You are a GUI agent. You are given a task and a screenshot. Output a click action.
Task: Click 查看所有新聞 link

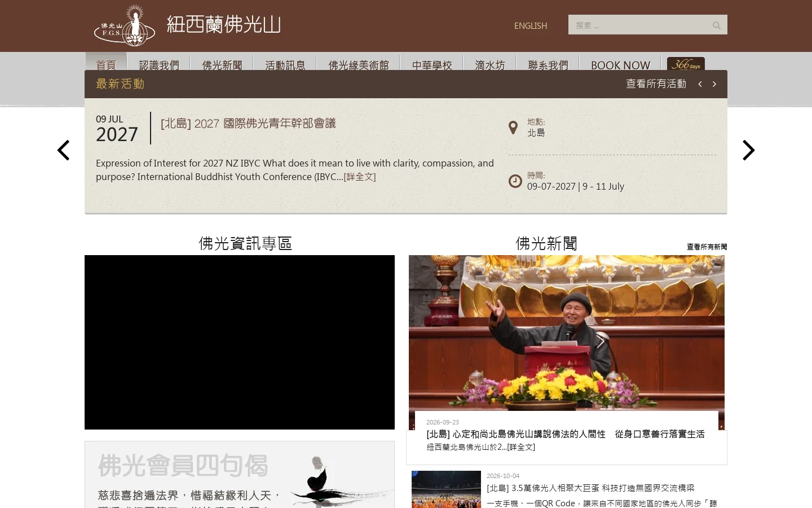pos(707,247)
